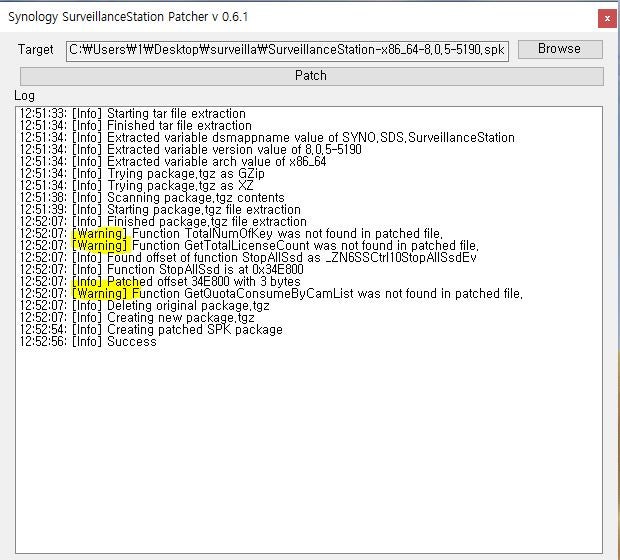
Task: Select the TotalNumOfKey warning line
Action: pyautogui.click(x=231, y=233)
